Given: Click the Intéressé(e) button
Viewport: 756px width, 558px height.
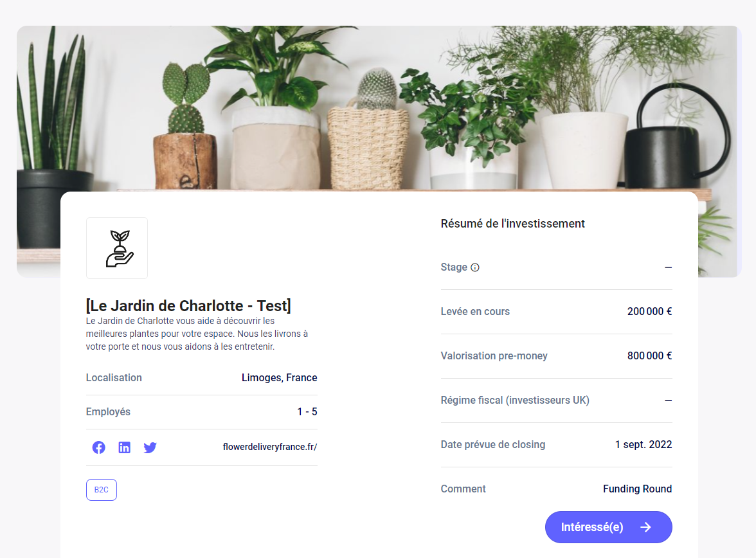Looking at the screenshot, I should tap(608, 527).
